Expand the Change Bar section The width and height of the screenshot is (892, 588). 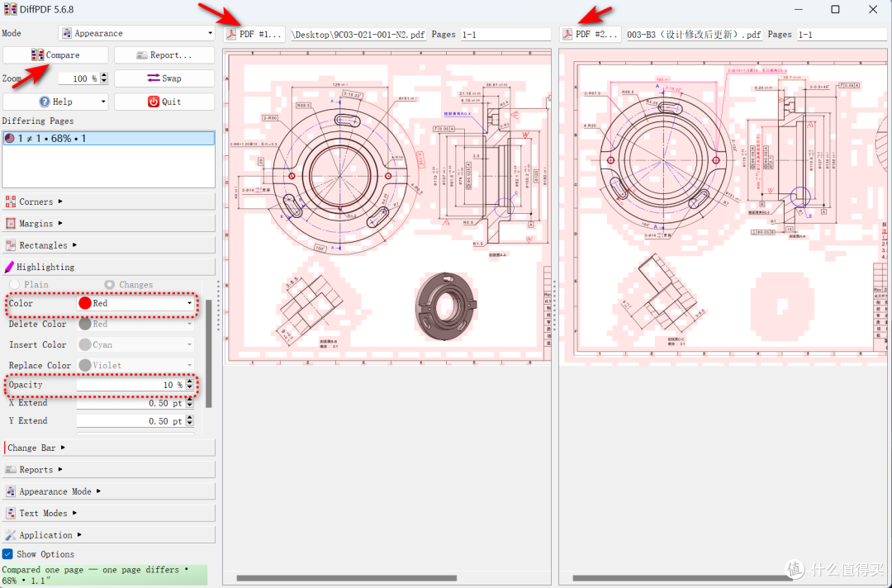point(109,448)
